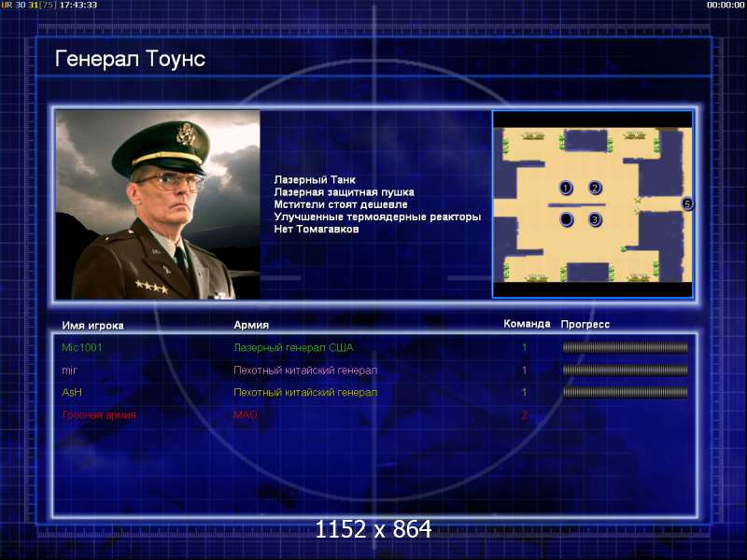Select player name mir
Image resolution: width=747 pixels, height=560 pixels.
pos(69,370)
